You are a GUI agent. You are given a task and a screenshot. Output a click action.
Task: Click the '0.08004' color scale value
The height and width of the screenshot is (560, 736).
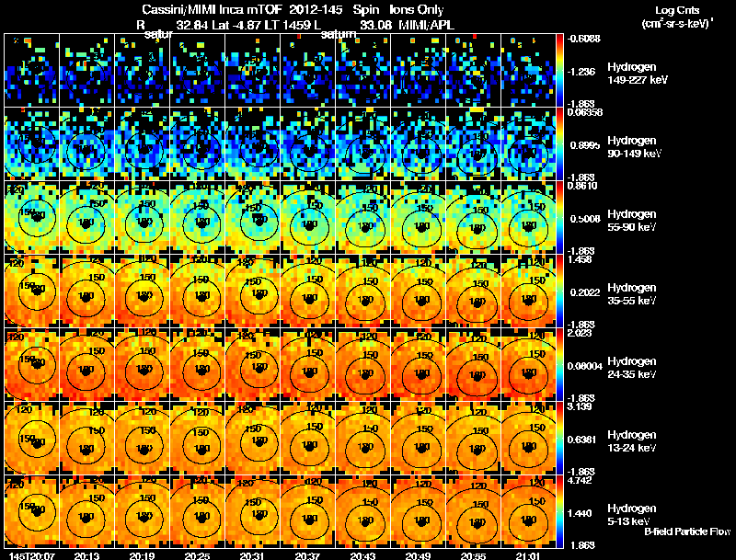pos(585,366)
